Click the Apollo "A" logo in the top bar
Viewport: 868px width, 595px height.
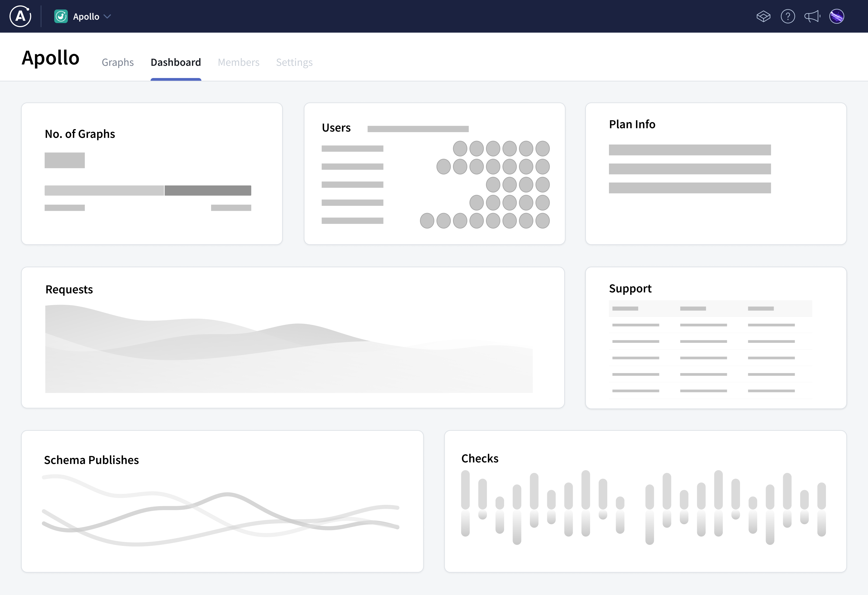click(x=20, y=16)
